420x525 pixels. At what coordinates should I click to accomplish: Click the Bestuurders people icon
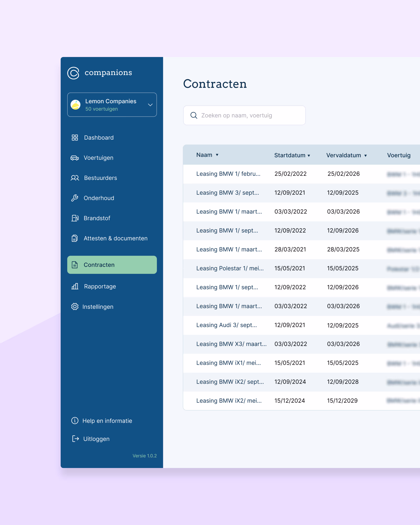point(75,178)
